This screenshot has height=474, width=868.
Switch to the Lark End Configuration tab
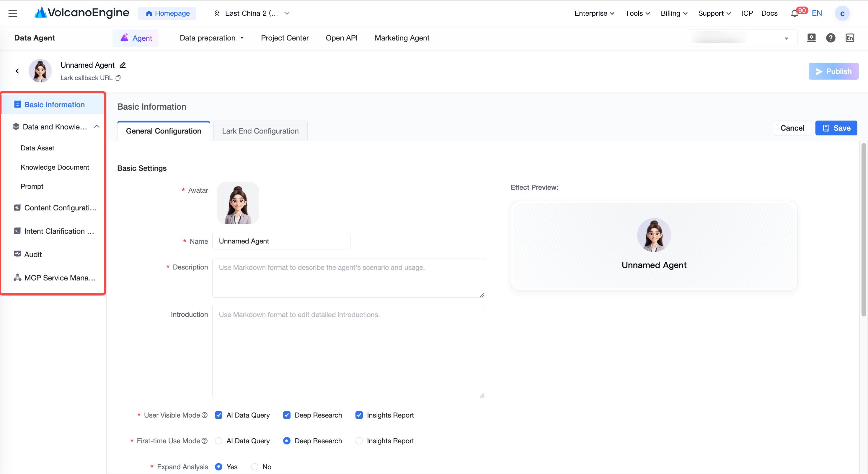pyautogui.click(x=260, y=131)
